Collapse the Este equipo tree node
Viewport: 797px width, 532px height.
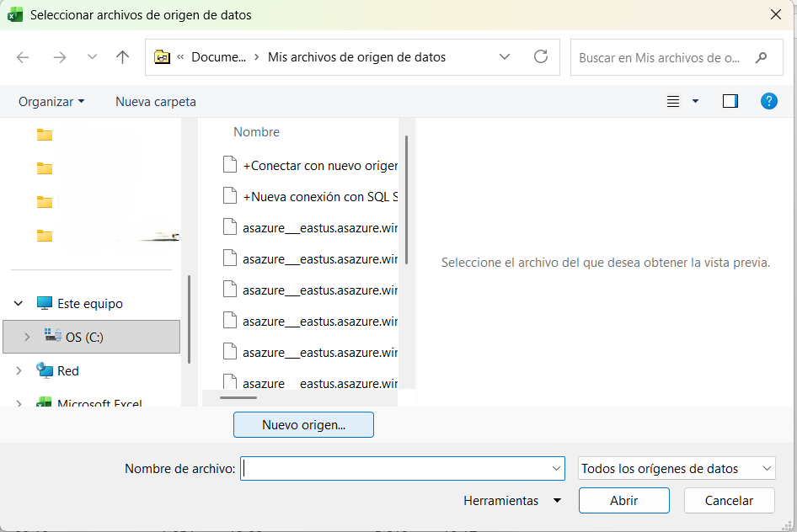tap(19, 304)
